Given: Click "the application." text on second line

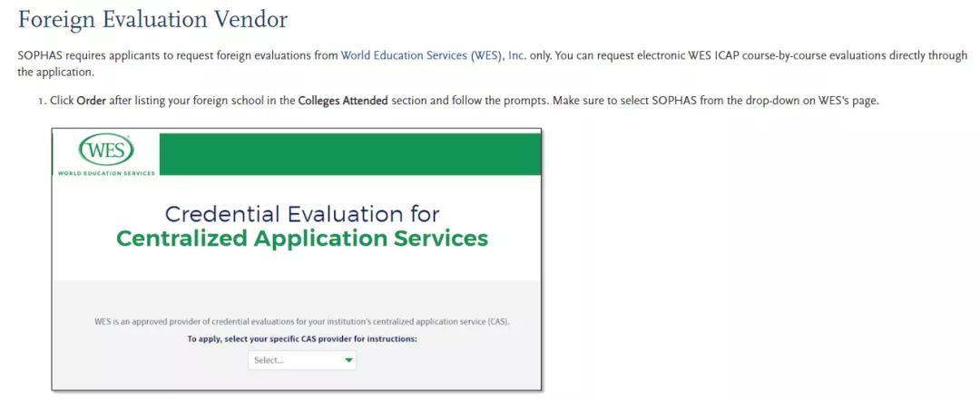Looking at the screenshot, I should coord(55,72).
